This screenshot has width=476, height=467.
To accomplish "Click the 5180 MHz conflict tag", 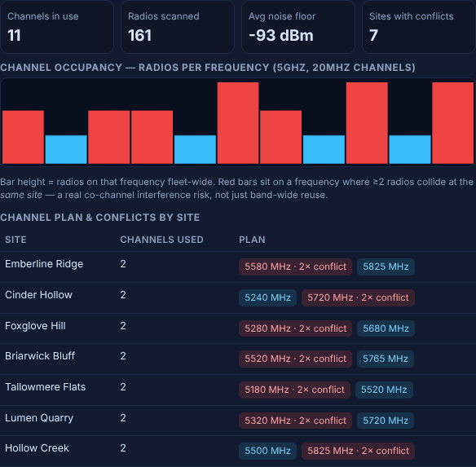I will 294,390.
